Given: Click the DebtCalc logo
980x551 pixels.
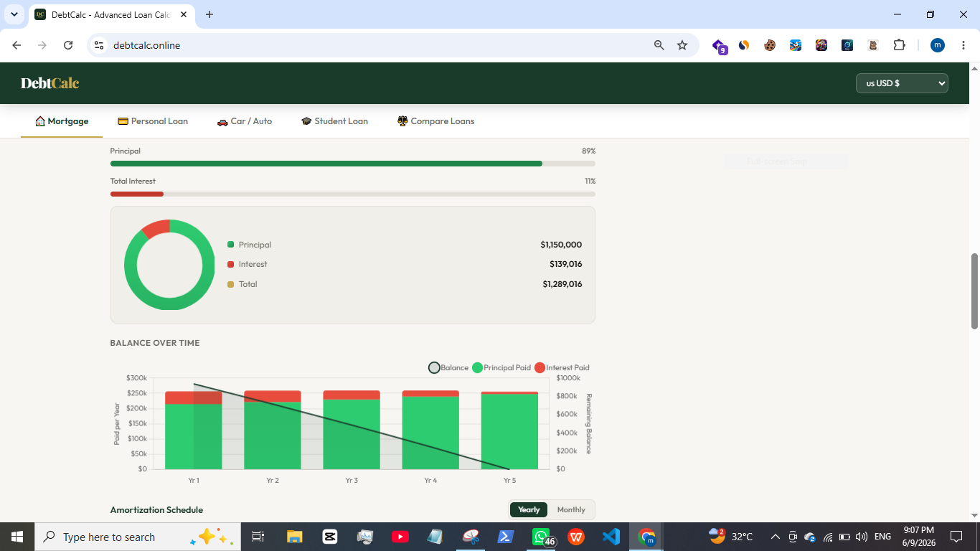Looking at the screenshot, I should coord(50,83).
